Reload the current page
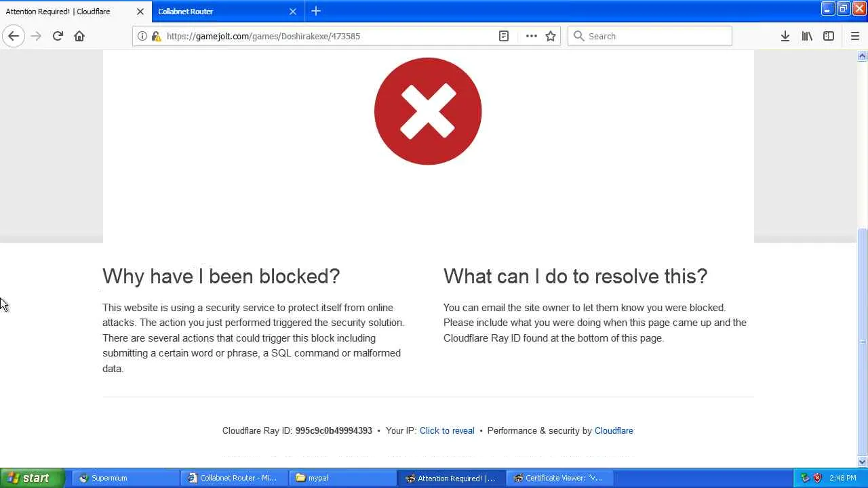Image resolution: width=868 pixels, height=488 pixels. pos(58,36)
